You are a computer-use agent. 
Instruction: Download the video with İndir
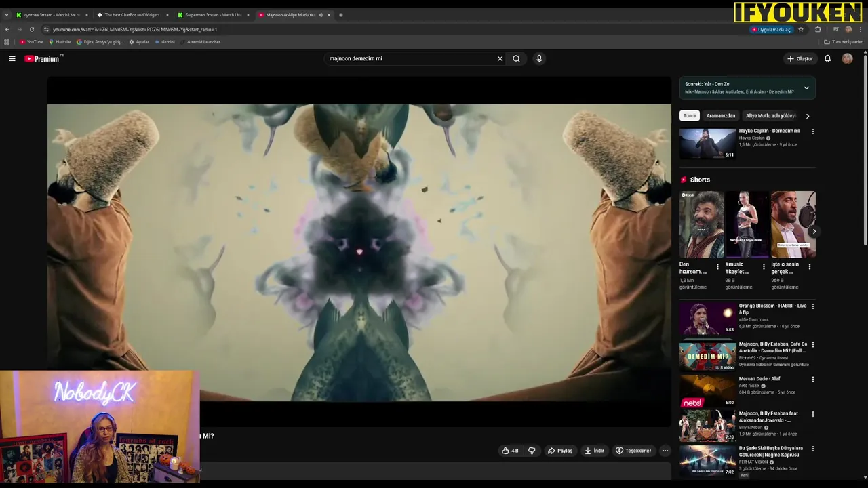pyautogui.click(x=594, y=451)
